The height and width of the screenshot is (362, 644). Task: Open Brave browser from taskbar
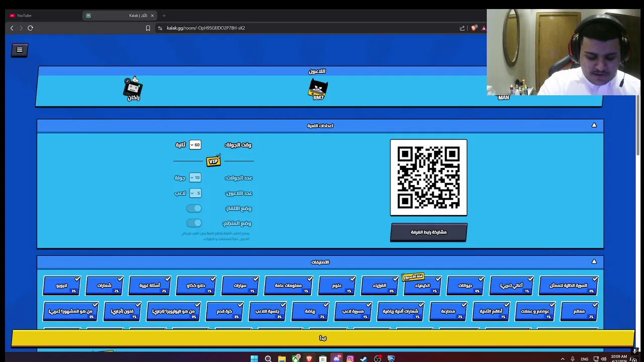click(x=309, y=358)
